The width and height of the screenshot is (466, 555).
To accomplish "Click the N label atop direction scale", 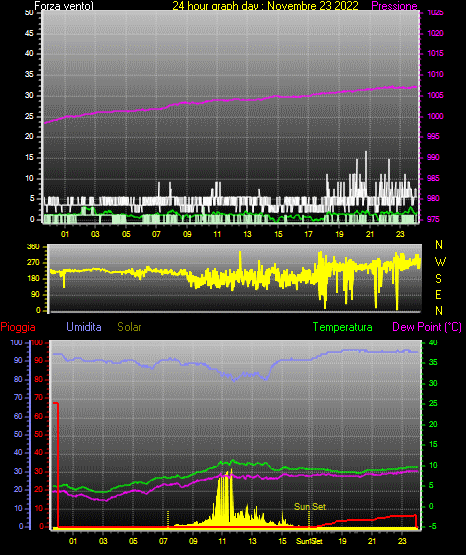I will click(x=439, y=245).
